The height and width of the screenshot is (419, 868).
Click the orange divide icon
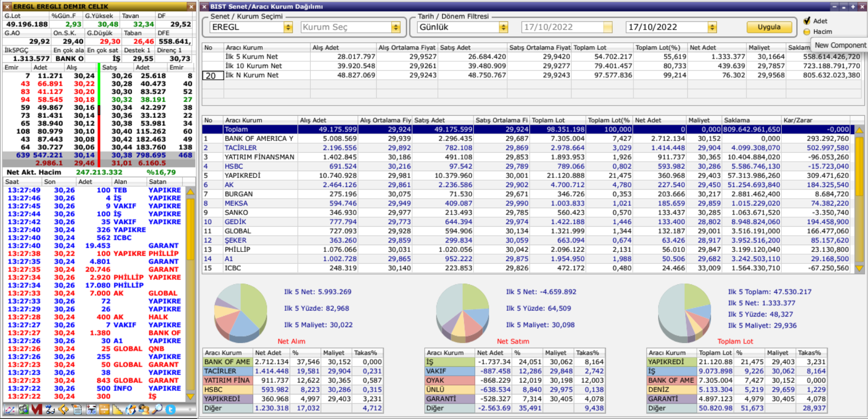[104, 409]
